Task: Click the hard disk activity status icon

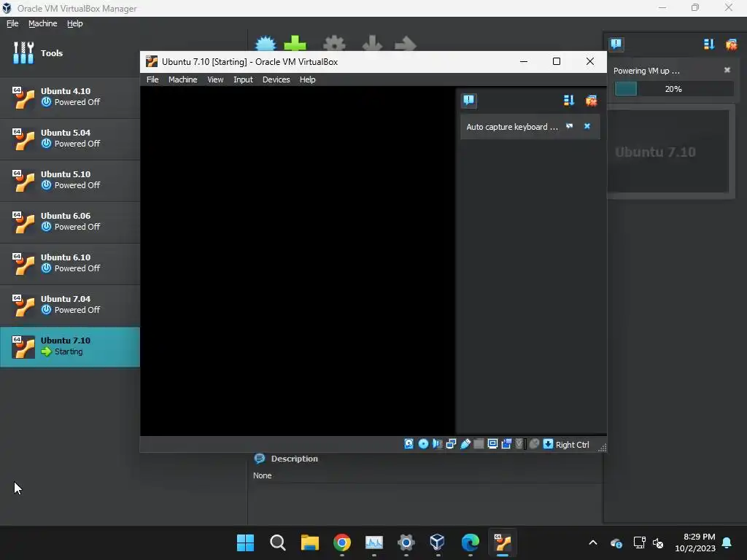Action: (409, 444)
